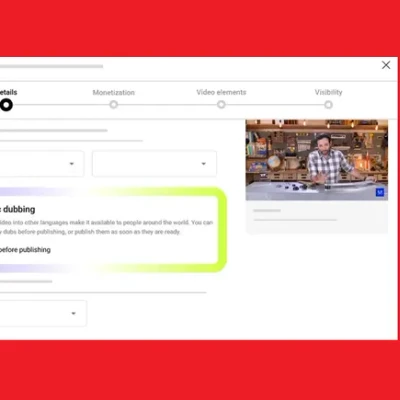This screenshot has height=400, width=400.
Task: Open the second dropdown beside the thumbnail
Action: (x=154, y=164)
